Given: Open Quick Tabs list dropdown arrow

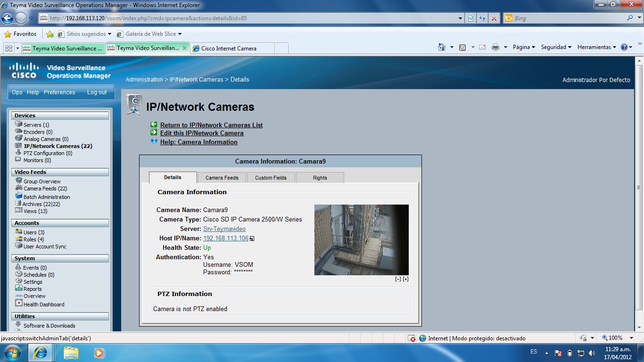Looking at the screenshot, I should (x=18, y=48).
